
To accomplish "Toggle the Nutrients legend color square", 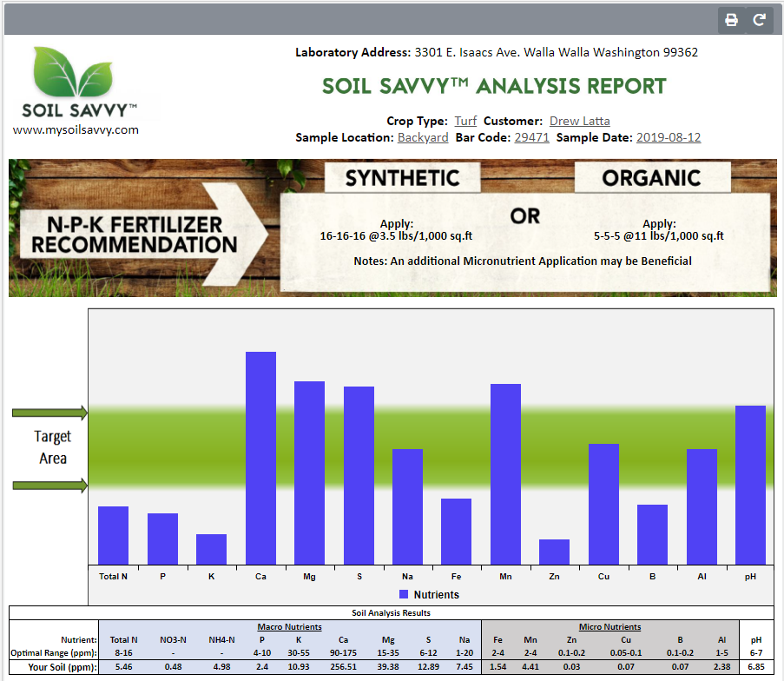I will (404, 595).
